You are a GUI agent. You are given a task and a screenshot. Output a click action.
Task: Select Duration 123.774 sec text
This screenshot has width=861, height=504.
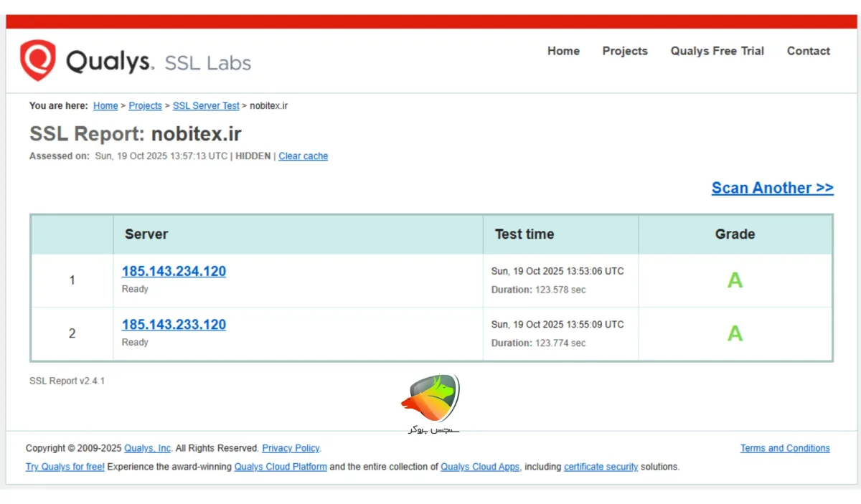[538, 343]
